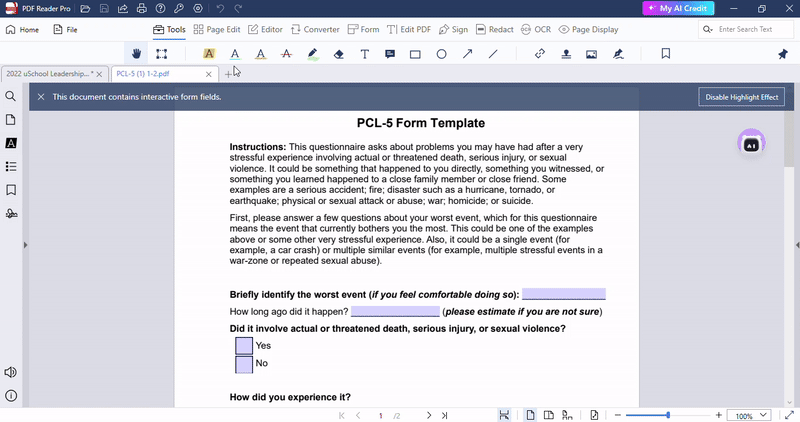Click the zoom out minus button
This screenshot has height=422, width=800.
[x=617, y=415]
